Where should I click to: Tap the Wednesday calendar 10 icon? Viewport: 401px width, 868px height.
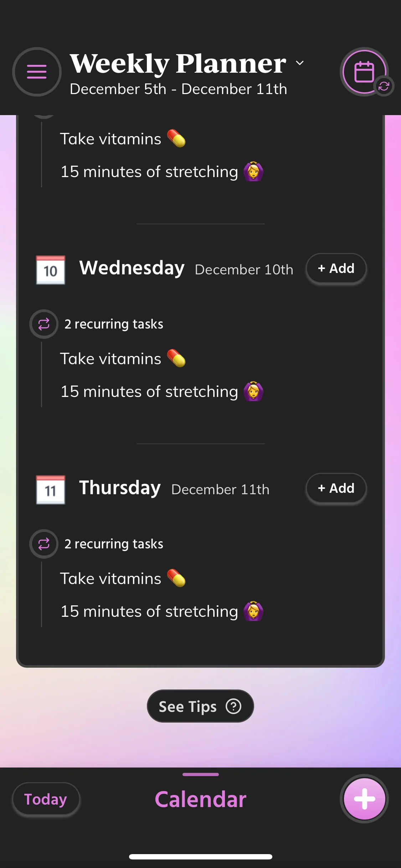tap(51, 270)
